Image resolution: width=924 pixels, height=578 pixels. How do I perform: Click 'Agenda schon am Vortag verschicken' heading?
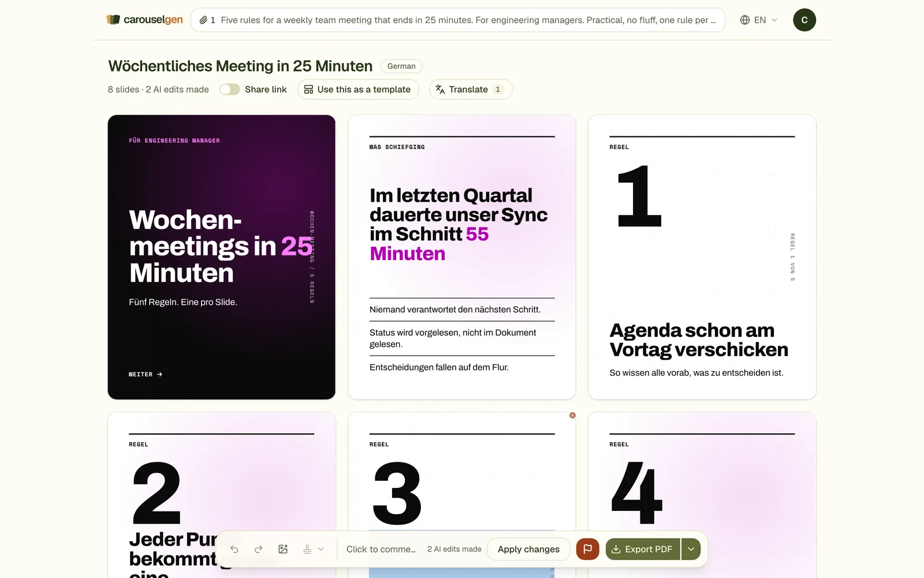[699, 340]
